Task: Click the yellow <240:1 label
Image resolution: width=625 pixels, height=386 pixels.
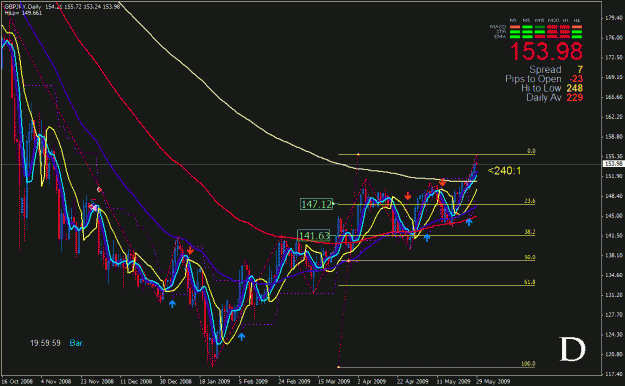Action: [504, 171]
